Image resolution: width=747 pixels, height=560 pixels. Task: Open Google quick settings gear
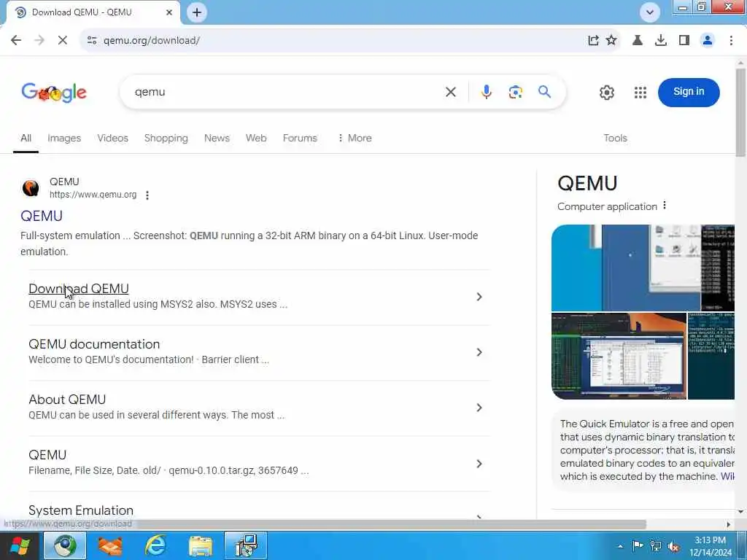(606, 93)
